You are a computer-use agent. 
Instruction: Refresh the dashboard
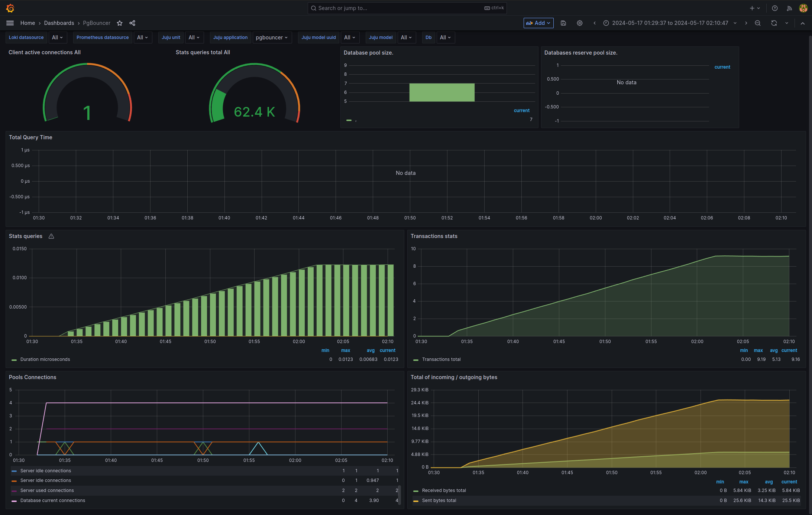774,23
